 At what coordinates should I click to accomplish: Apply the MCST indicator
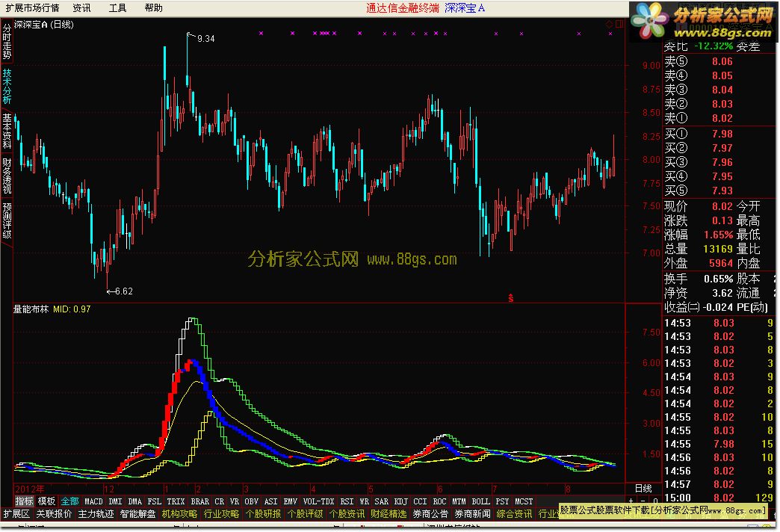pos(524,501)
